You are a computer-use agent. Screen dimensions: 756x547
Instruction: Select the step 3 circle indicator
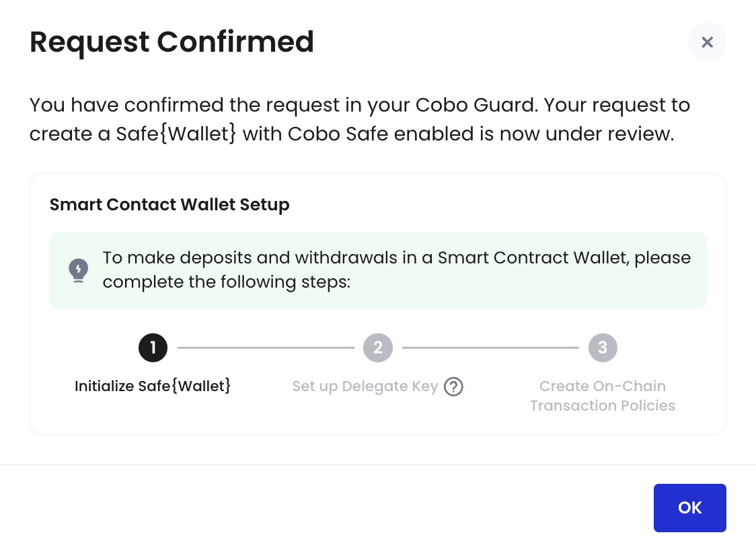coord(603,347)
